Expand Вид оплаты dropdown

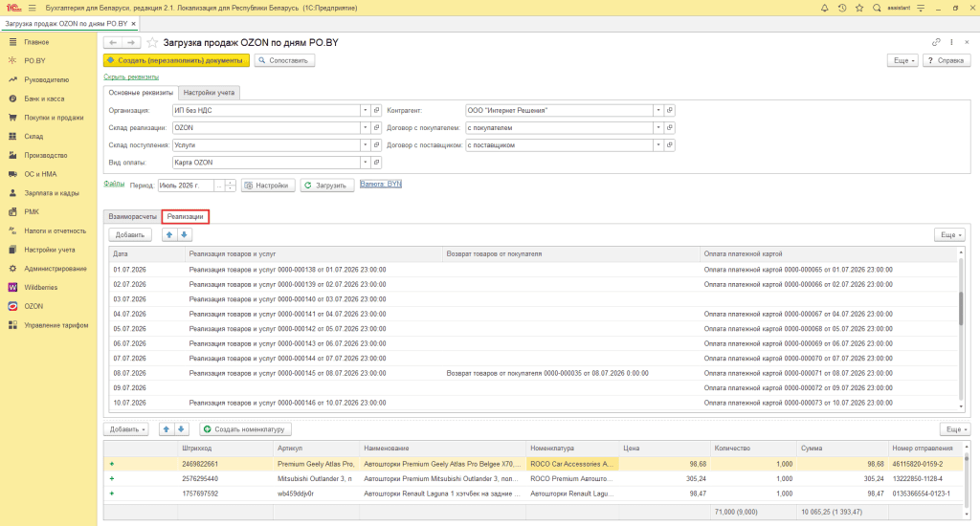[365, 163]
